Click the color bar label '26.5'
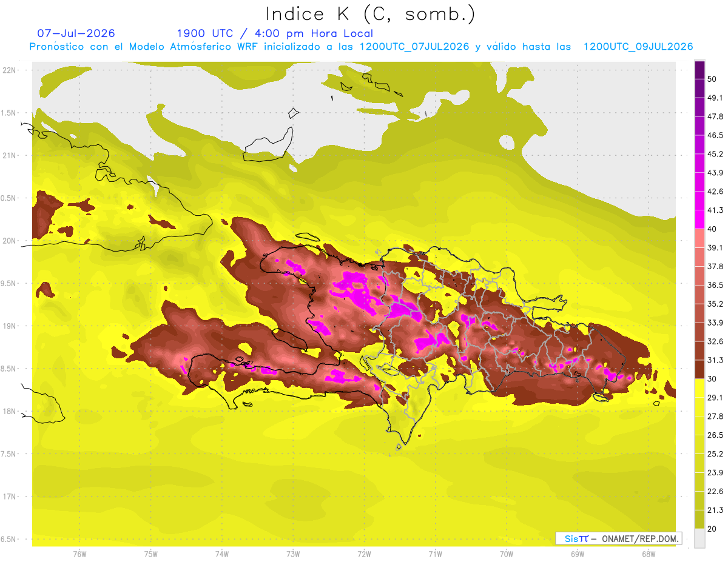This screenshot has width=728, height=562. (x=715, y=435)
